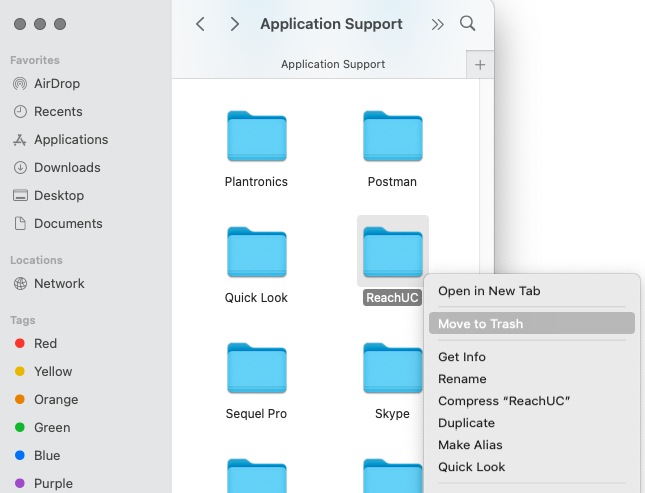Choose Make Alias from context menu
Viewport: 645px width, 493px height.
(470, 445)
